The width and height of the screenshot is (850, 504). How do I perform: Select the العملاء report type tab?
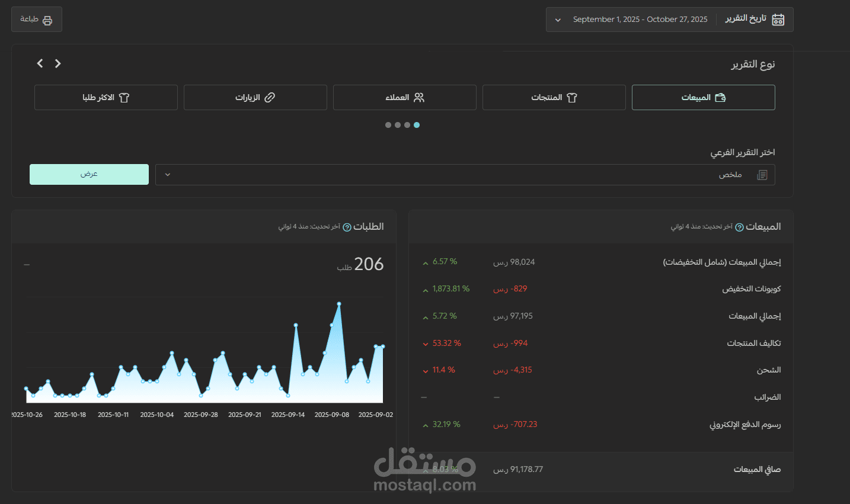pos(404,97)
